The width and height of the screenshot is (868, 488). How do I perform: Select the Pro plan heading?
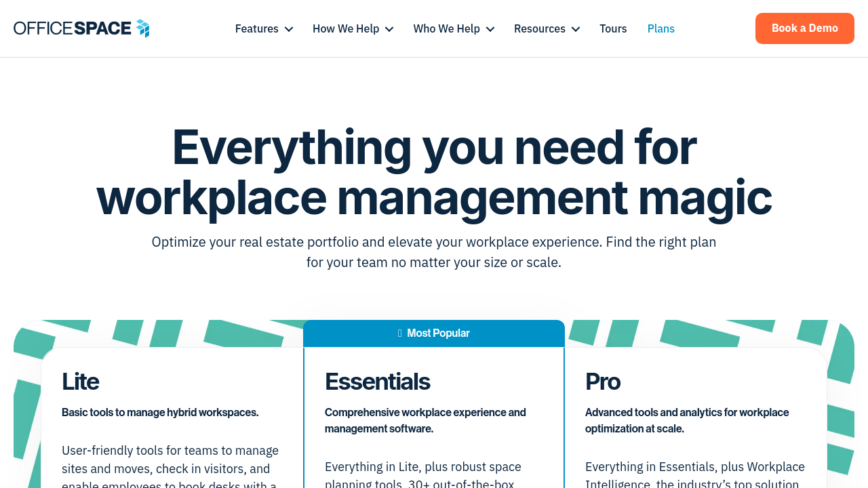click(602, 382)
